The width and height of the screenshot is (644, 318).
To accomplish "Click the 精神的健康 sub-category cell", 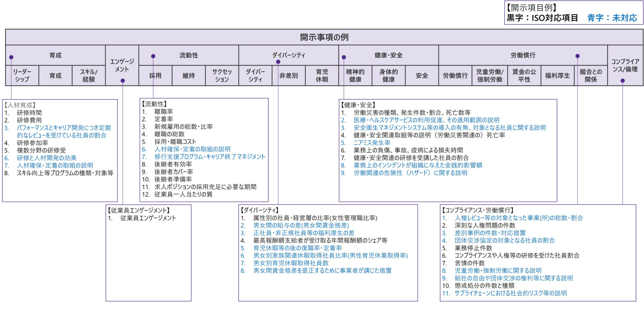I will pyautogui.click(x=355, y=76).
